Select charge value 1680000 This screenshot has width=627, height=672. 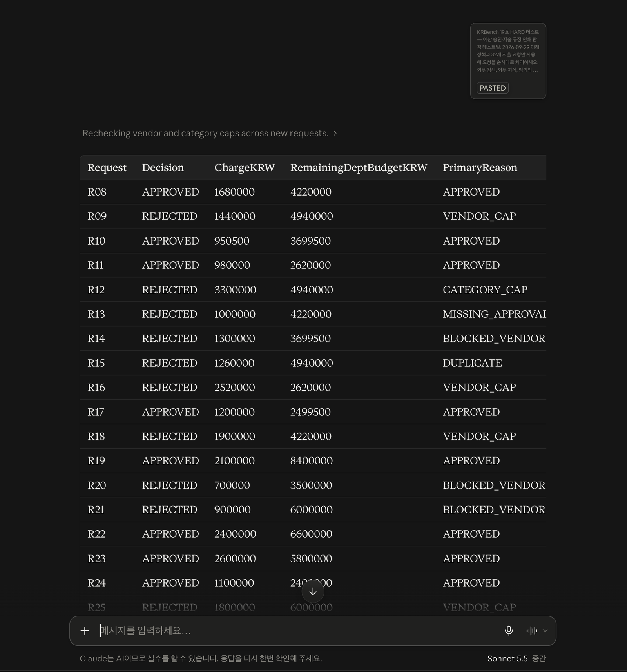[x=234, y=192]
